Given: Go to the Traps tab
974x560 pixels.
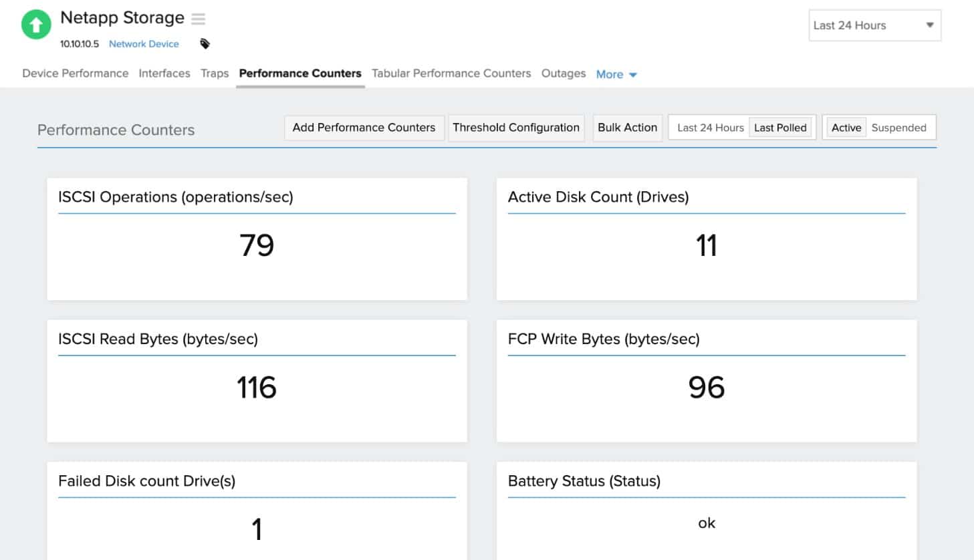Looking at the screenshot, I should pyautogui.click(x=215, y=74).
